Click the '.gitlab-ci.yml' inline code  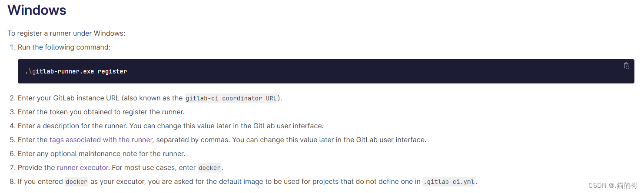coord(450,182)
